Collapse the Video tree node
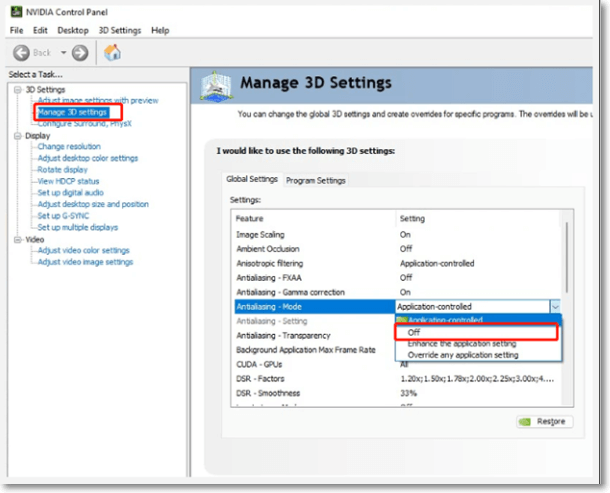610x493 pixels. pos(18,240)
